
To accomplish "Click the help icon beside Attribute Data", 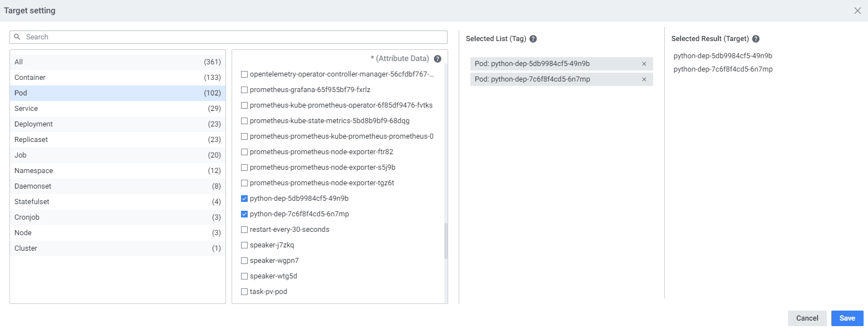I will [438, 59].
